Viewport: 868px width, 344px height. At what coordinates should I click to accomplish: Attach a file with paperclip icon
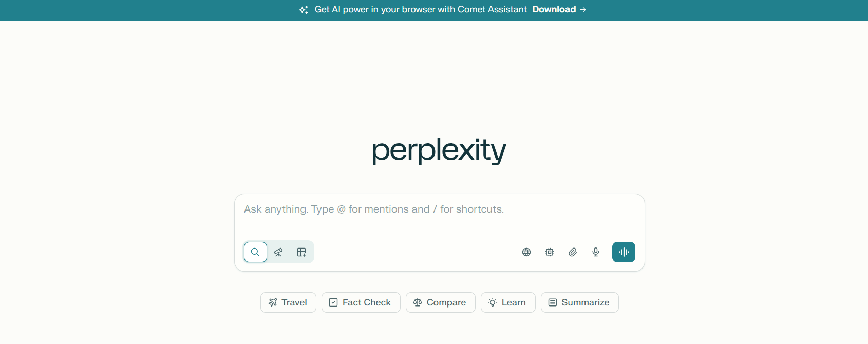click(572, 252)
